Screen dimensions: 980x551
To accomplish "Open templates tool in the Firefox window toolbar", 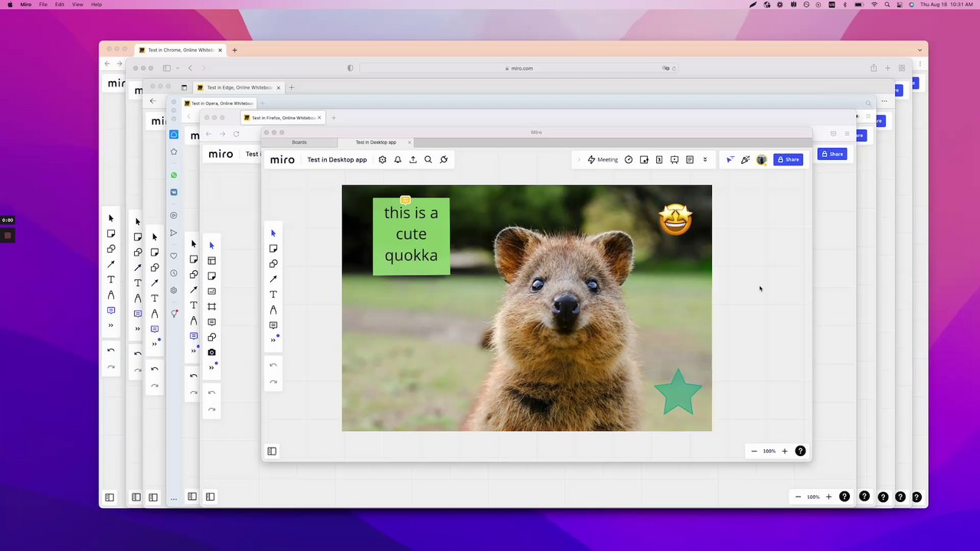I will point(212,261).
